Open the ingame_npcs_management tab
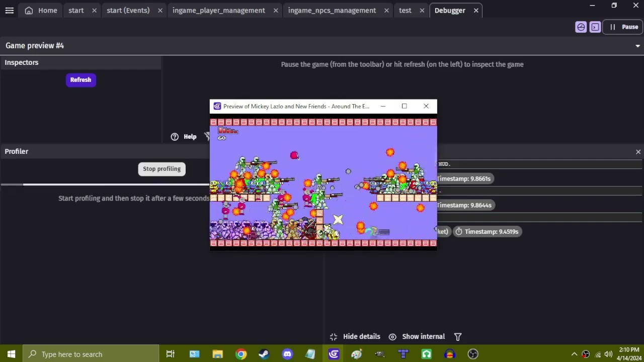 pos(332,10)
